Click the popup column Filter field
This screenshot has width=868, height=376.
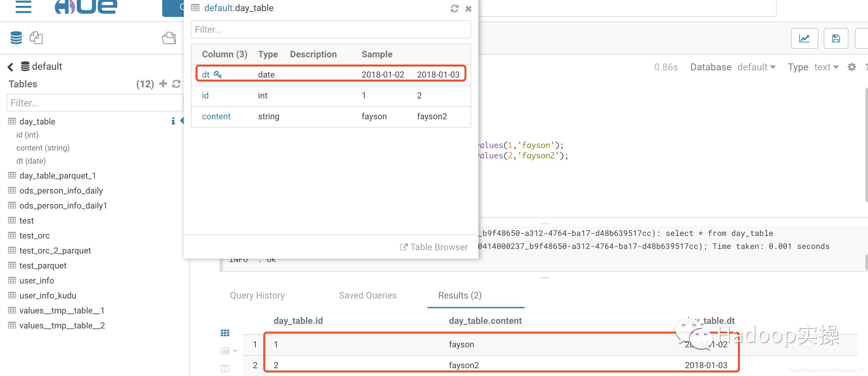pos(331,30)
